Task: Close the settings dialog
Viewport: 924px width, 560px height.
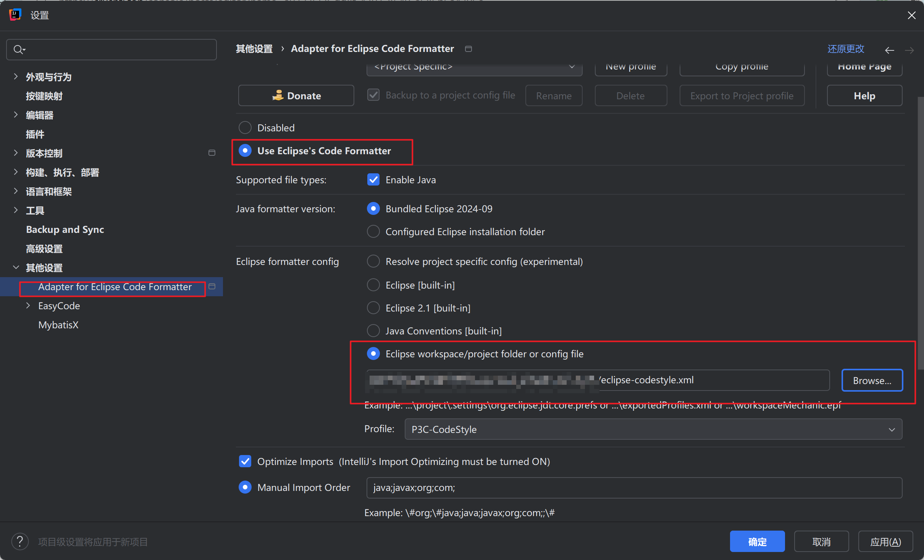Action: [x=912, y=15]
